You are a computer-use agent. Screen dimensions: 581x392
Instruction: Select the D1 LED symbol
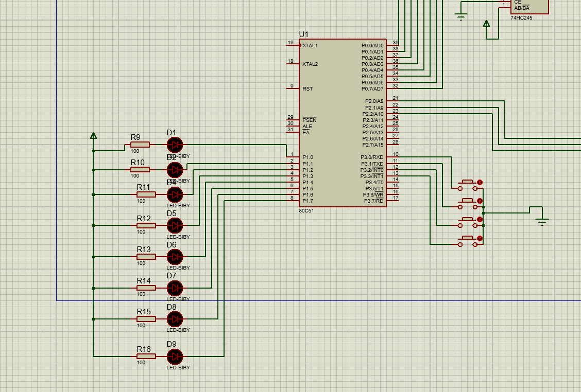point(175,145)
